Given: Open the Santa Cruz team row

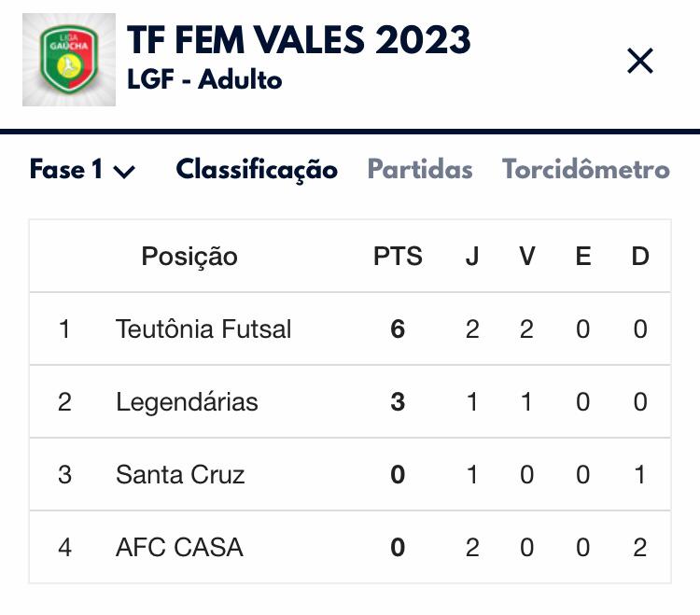Looking at the screenshot, I should point(180,475).
